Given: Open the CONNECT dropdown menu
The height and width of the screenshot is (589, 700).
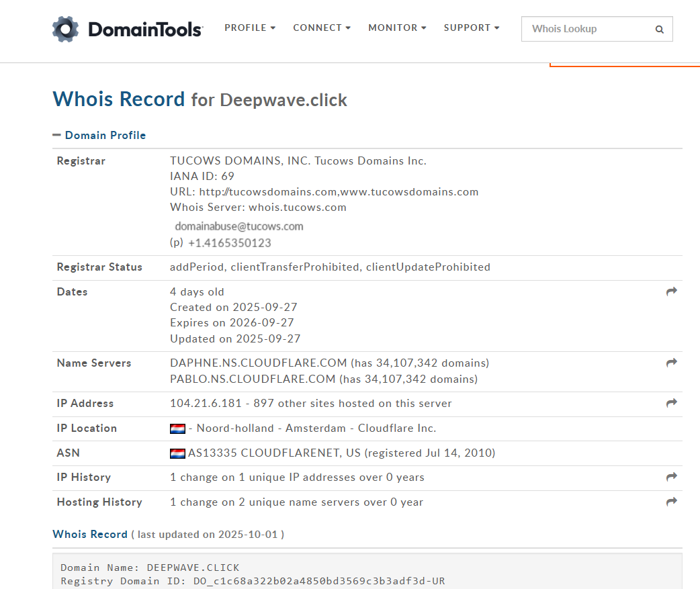Looking at the screenshot, I should 322,28.
